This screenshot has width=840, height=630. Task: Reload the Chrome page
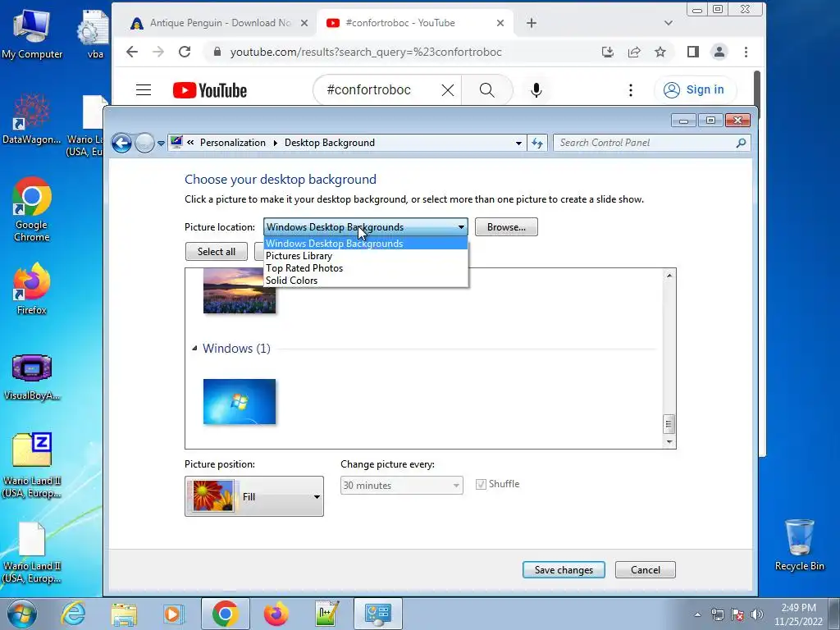(185, 52)
